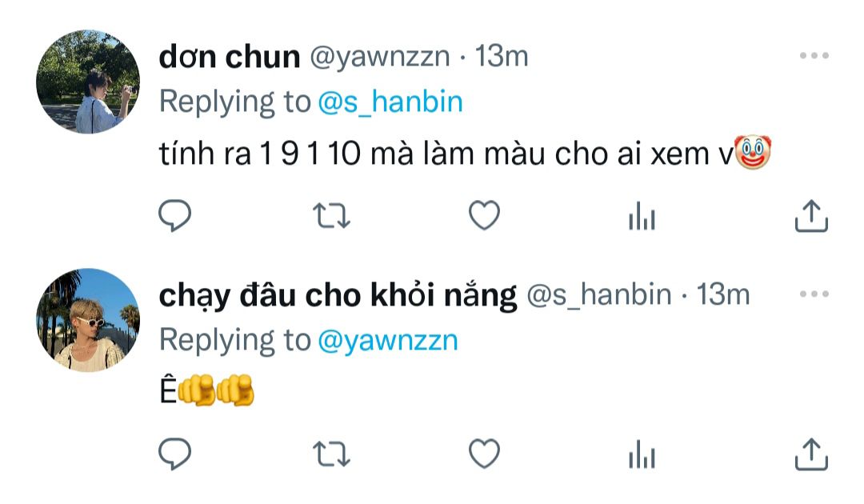864x504 pixels.
Task: Open more options for đơn chun's tweet
Action: 814,56
